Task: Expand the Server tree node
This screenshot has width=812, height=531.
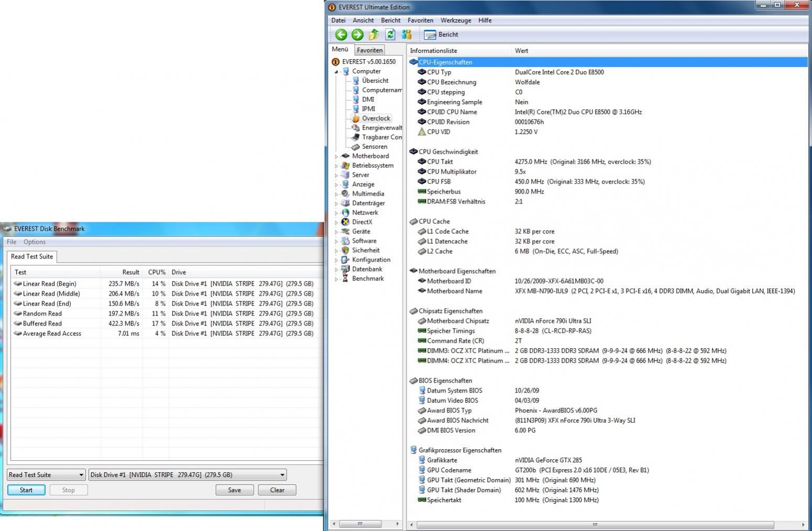Action: tap(336, 175)
